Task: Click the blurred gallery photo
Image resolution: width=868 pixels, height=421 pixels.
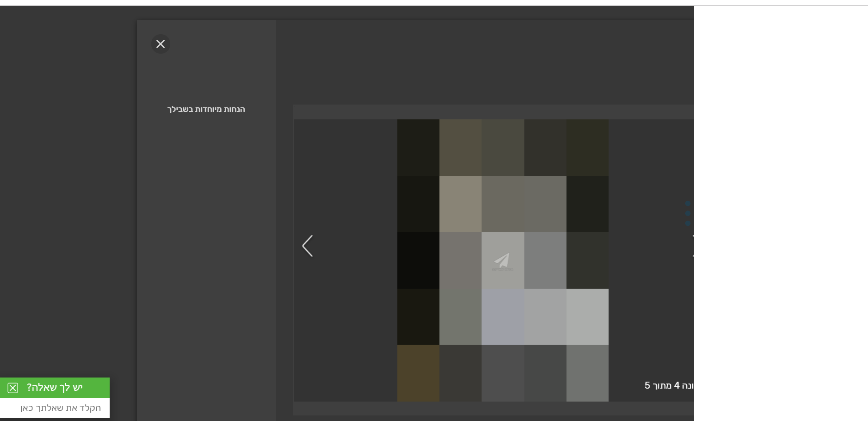Action: (x=502, y=204)
